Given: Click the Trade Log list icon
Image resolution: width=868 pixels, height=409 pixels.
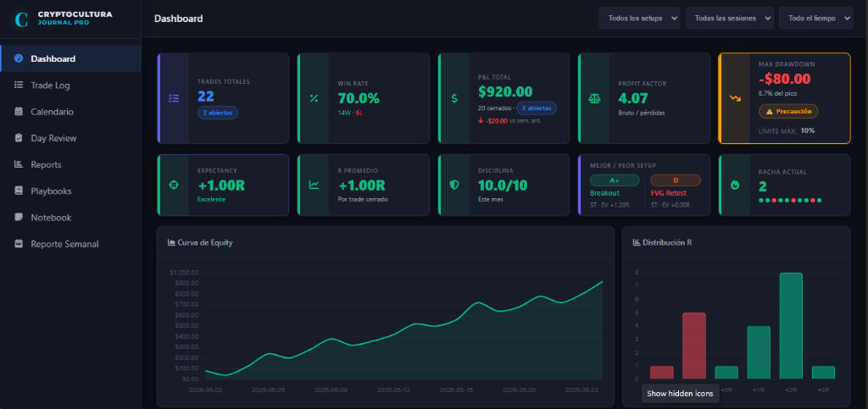Looking at the screenshot, I should (x=19, y=86).
